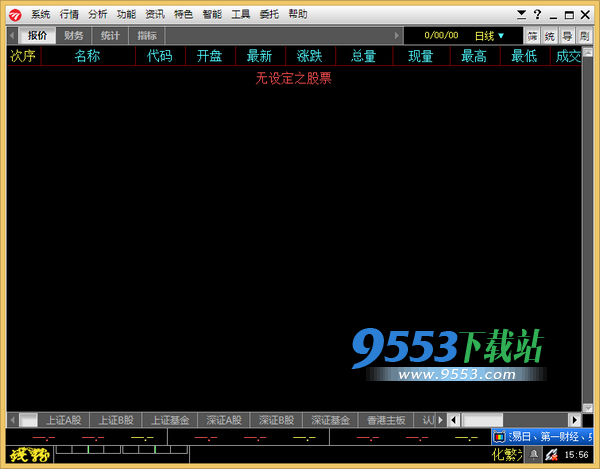Sort by the 现量 column header
Screen dimensions: 600x469
click(x=421, y=56)
